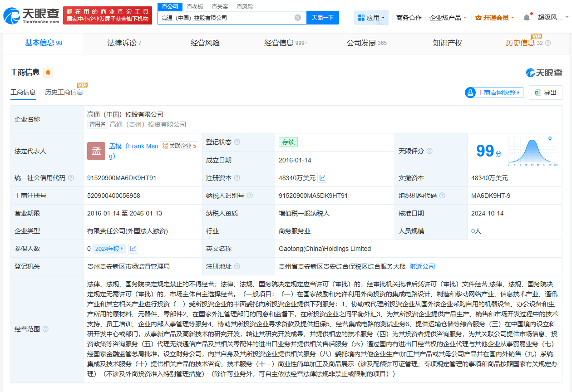Click the 天眼一下 search button

click(322, 17)
